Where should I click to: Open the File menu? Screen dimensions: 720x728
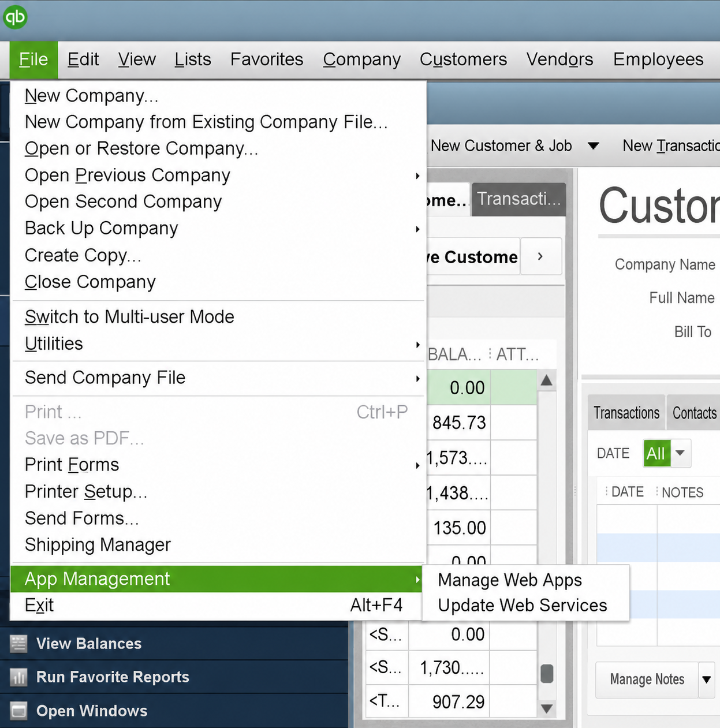tap(33, 59)
